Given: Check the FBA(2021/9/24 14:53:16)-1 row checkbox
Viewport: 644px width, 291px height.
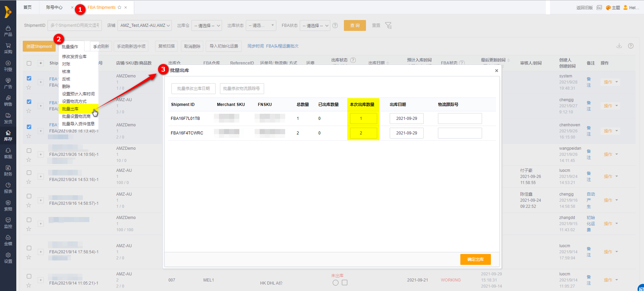Looking at the screenshot, I should pyautogui.click(x=29, y=173).
